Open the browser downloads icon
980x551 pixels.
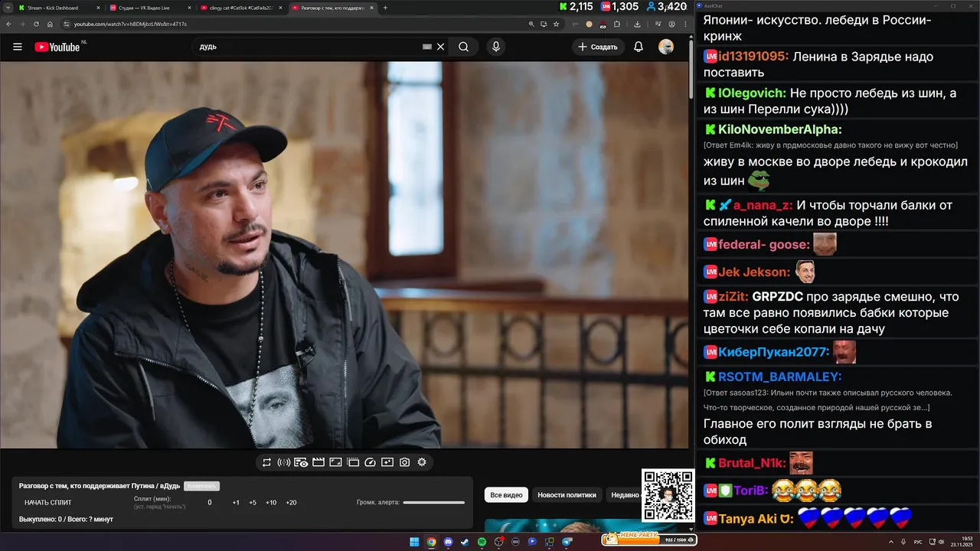coord(638,24)
